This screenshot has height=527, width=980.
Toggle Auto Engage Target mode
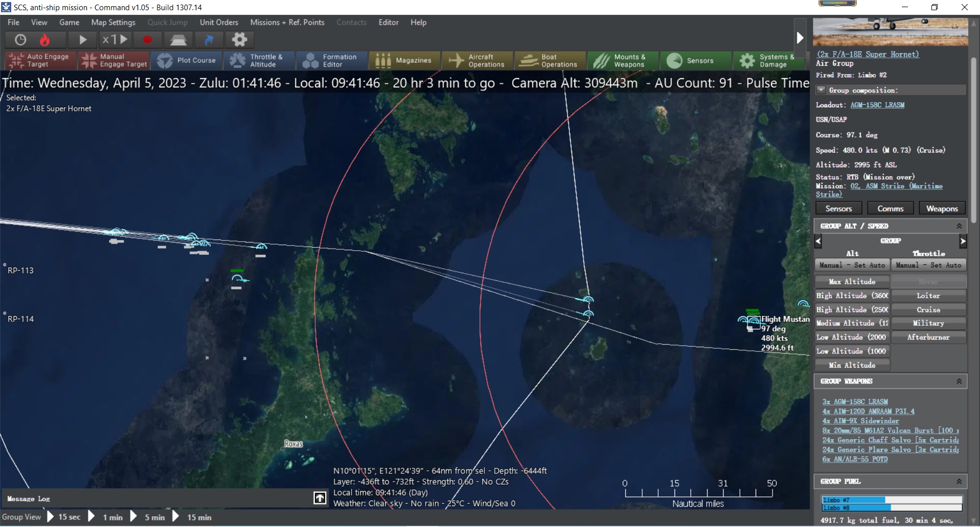point(40,60)
